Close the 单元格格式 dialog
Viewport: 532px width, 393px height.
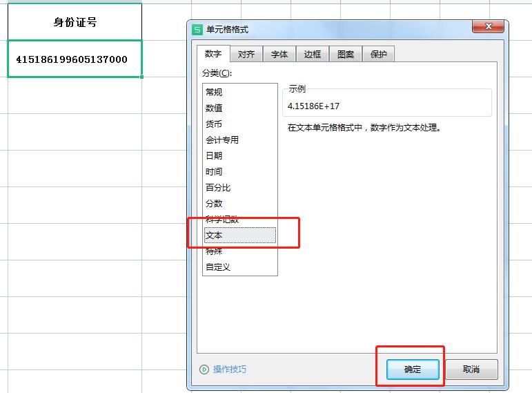point(489,26)
